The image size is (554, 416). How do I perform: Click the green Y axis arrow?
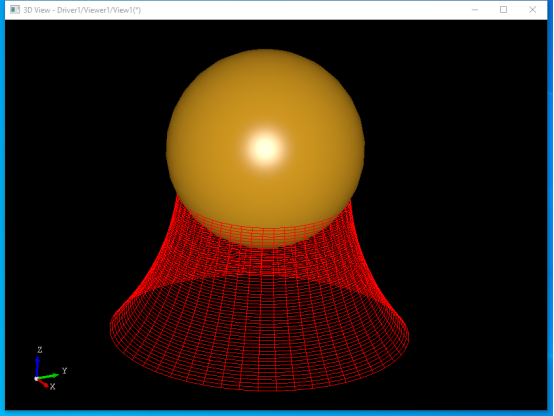[48, 376]
